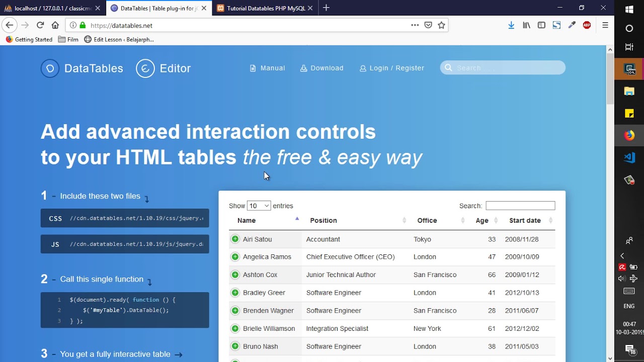The height and width of the screenshot is (362, 644).
Task: Open the Manual navigation link
Action: tap(268, 68)
